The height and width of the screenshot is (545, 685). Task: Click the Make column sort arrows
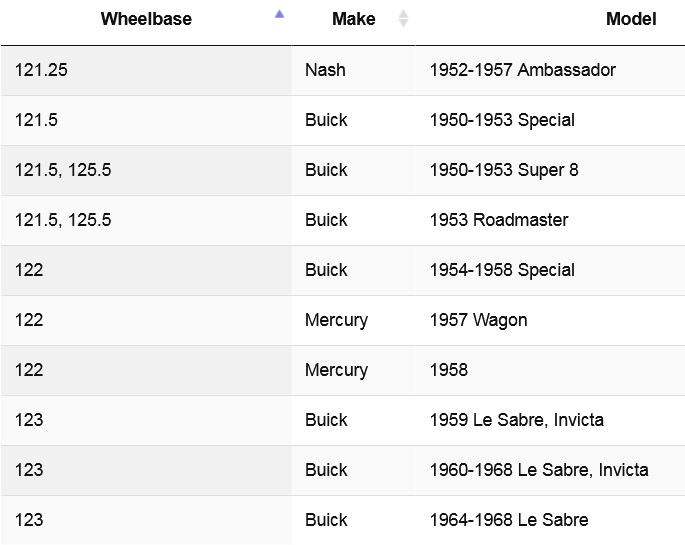pyautogui.click(x=403, y=18)
